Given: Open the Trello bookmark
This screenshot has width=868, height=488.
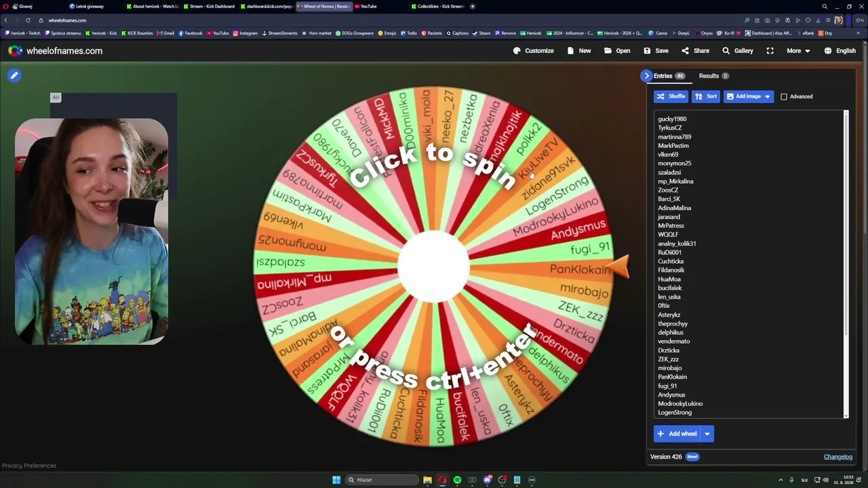Looking at the screenshot, I should click(x=409, y=33).
